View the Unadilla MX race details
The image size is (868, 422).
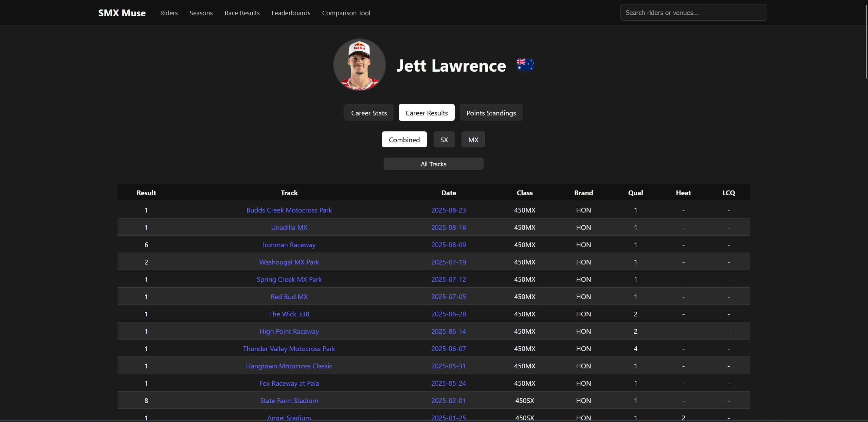[289, 227]
